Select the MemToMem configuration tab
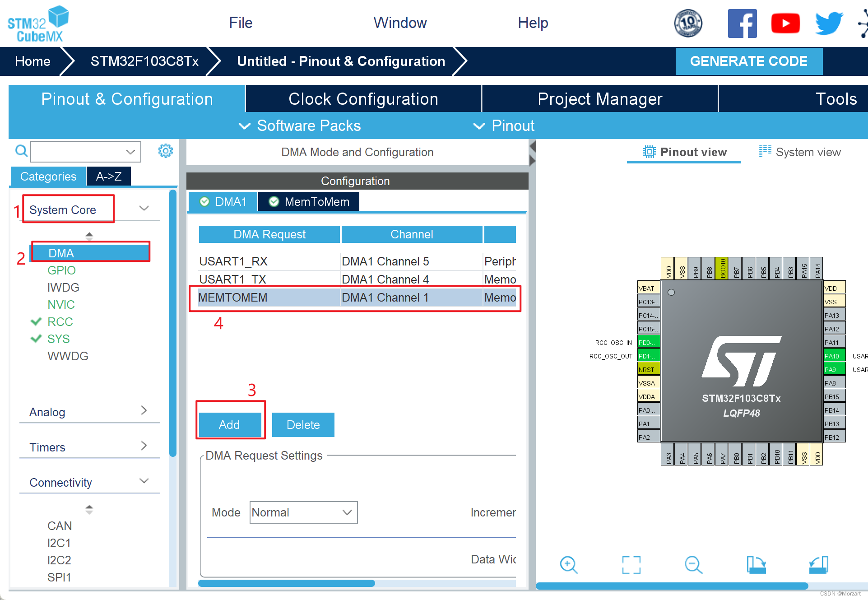The width and height of the screenshot is (868, 600). (x=309, y=201)
